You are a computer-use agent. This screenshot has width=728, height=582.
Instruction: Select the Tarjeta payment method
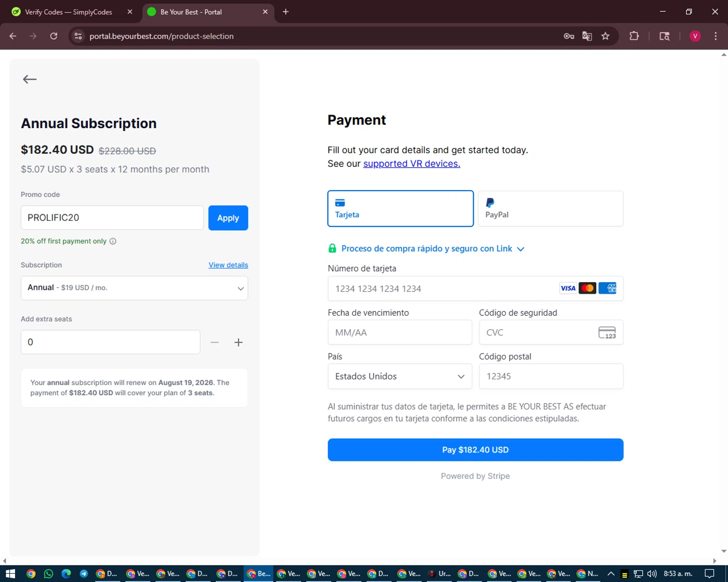(400, 209)
